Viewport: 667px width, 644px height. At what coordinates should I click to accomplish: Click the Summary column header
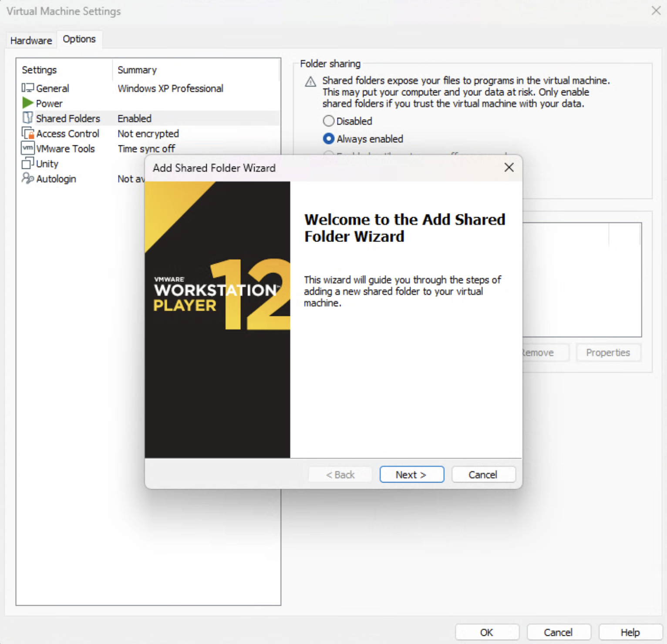click(x=137, y=70)
